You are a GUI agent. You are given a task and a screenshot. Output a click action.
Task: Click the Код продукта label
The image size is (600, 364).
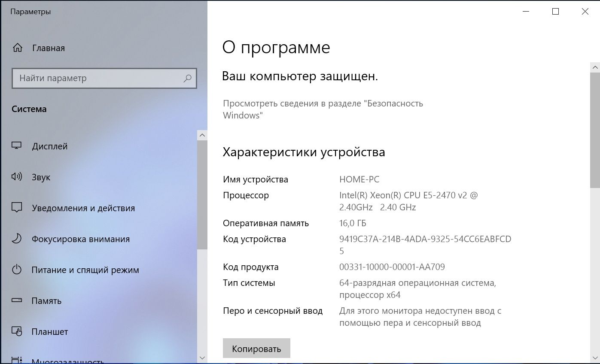coord(251,267)
